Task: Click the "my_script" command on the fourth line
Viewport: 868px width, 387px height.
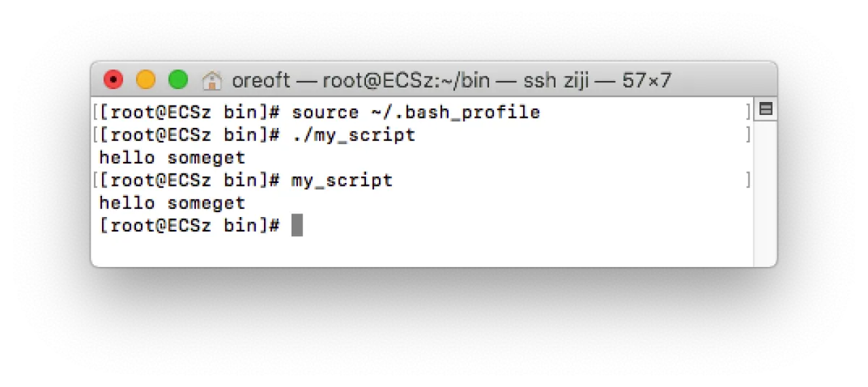Action: [342, 180]
